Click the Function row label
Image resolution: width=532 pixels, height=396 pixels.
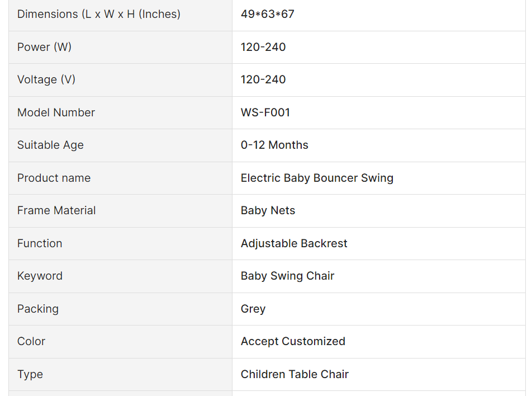pyautogui.click(x=40, y=243)
